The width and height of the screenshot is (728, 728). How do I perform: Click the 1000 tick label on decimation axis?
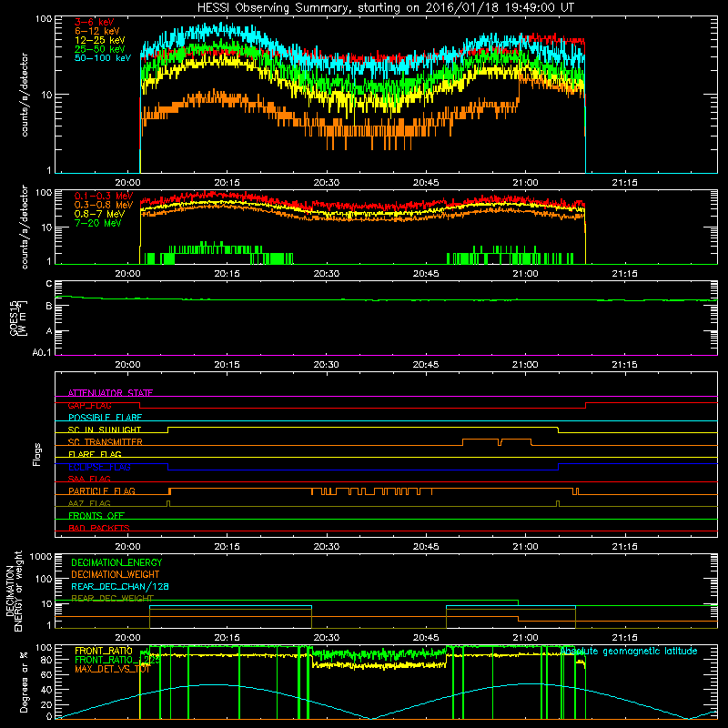tap(41, 556)
